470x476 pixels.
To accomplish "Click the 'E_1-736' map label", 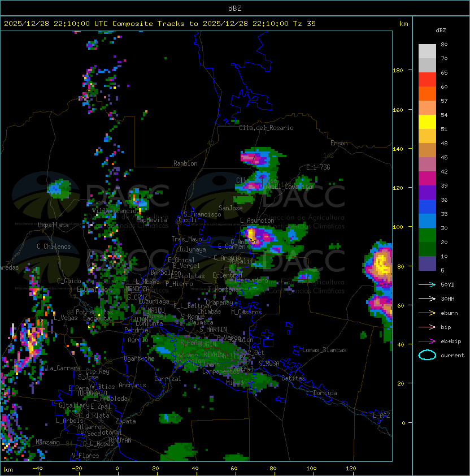I will pos(318,167).
